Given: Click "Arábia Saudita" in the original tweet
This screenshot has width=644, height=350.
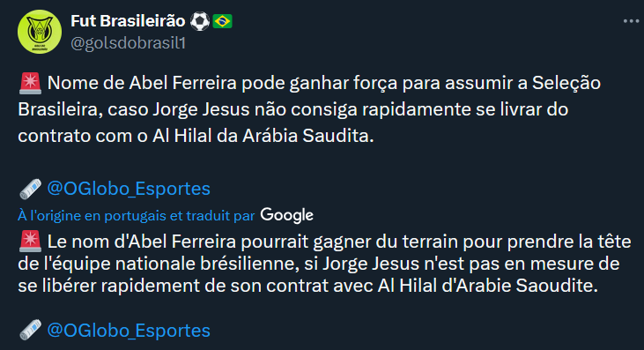Looking at the screenshot, I should point(308,136).
